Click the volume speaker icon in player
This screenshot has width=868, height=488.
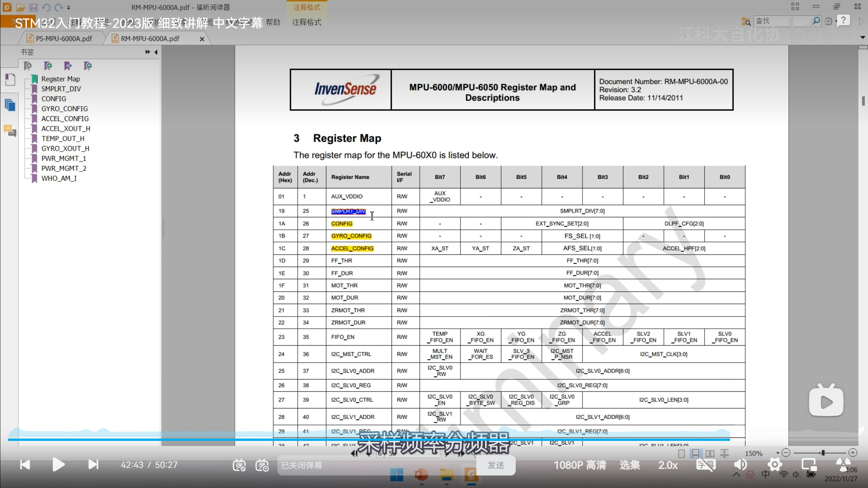740,465
